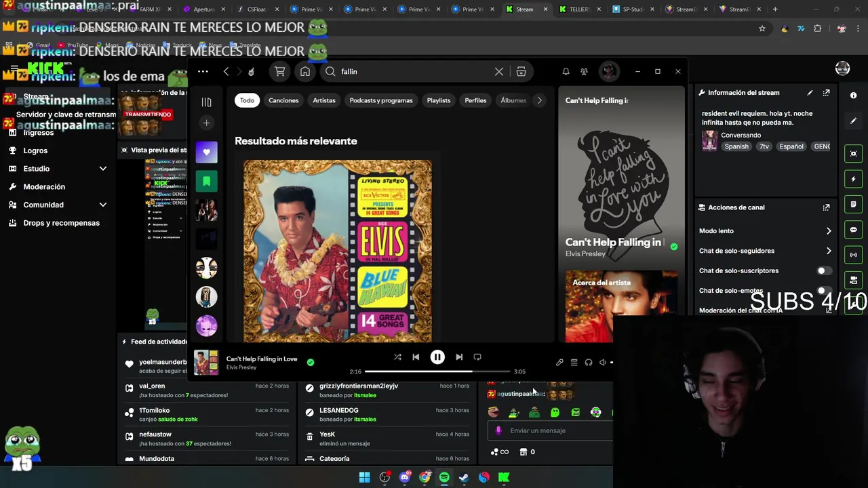Open the Windows Start button
The height and width of the screenshot is (488, 868).
(365, 477)
